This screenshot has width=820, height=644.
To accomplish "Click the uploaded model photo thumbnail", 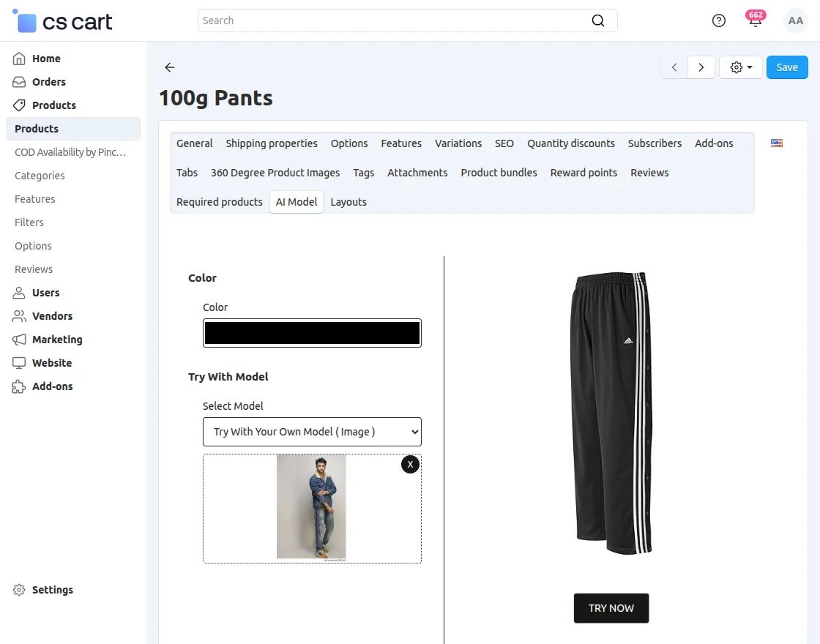I will (x=311, y=508).
